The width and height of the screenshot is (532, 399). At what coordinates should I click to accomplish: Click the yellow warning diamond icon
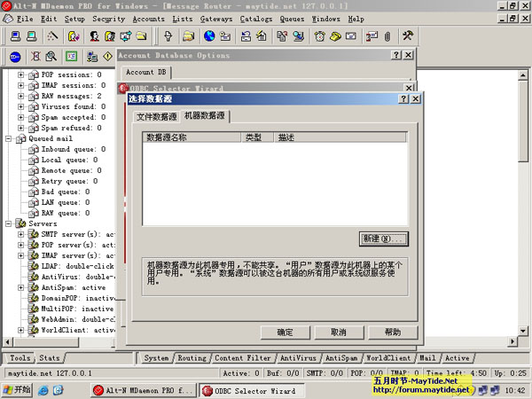pos(108,57)
